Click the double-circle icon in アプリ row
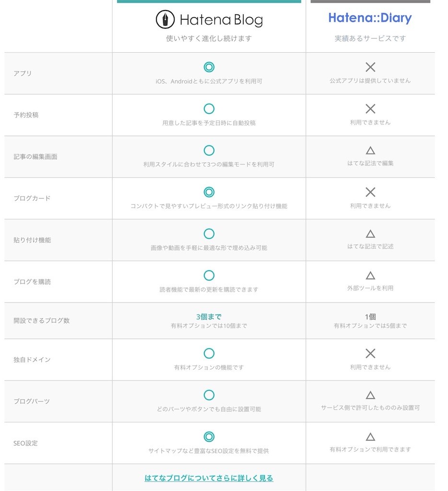The width and height of the screenshot is (448, 491). pyautogui.click(x=209, y=67)
